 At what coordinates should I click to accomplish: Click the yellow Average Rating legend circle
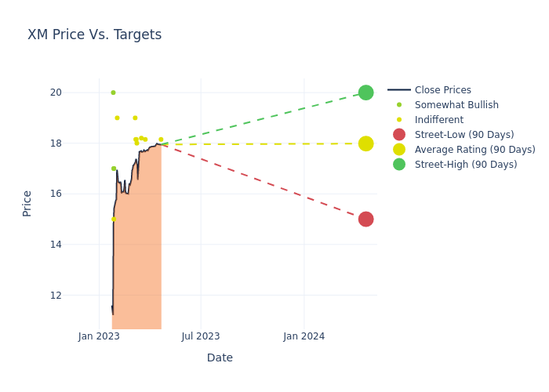(x=399, y=150)
